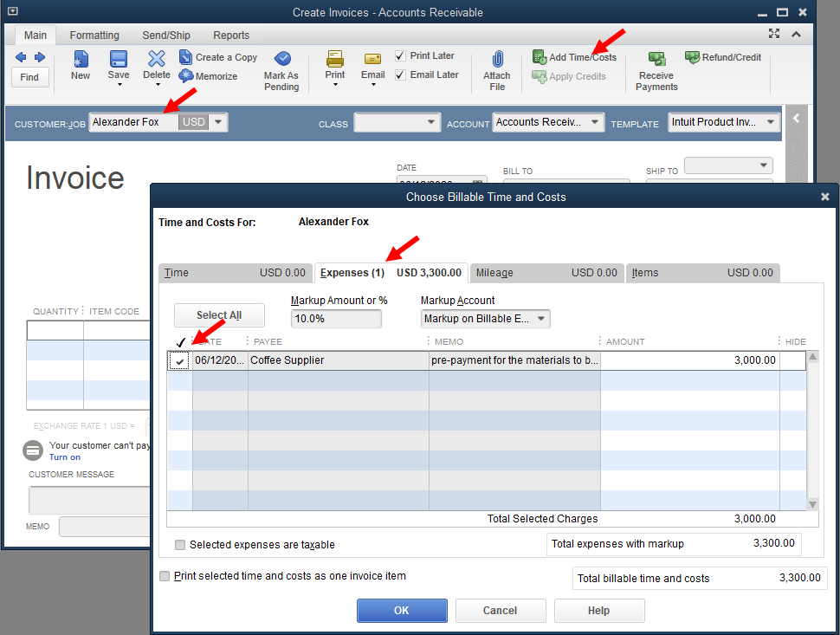Viewport: 840px width, 635px height.
Task: Open the Accounts Receivable account dropdown
Action: (x=594, y=122)
